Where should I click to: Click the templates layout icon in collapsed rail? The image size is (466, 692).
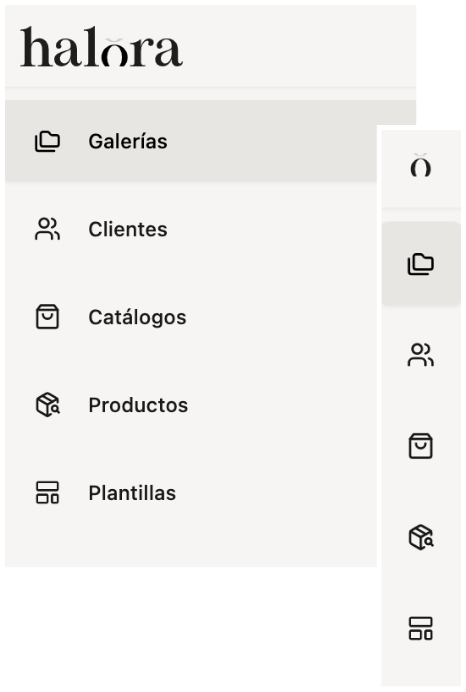click(x=421, y=628)
